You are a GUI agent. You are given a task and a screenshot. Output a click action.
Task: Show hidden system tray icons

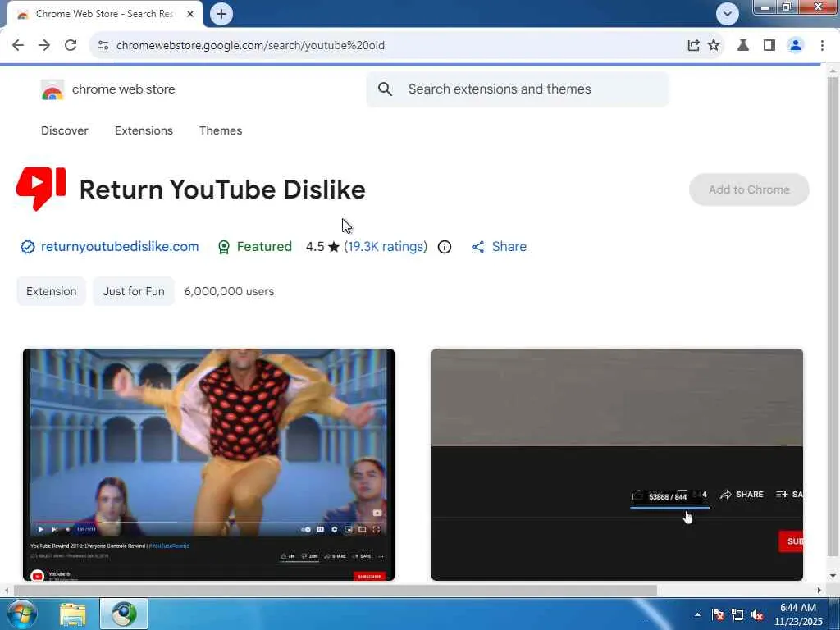697,614
